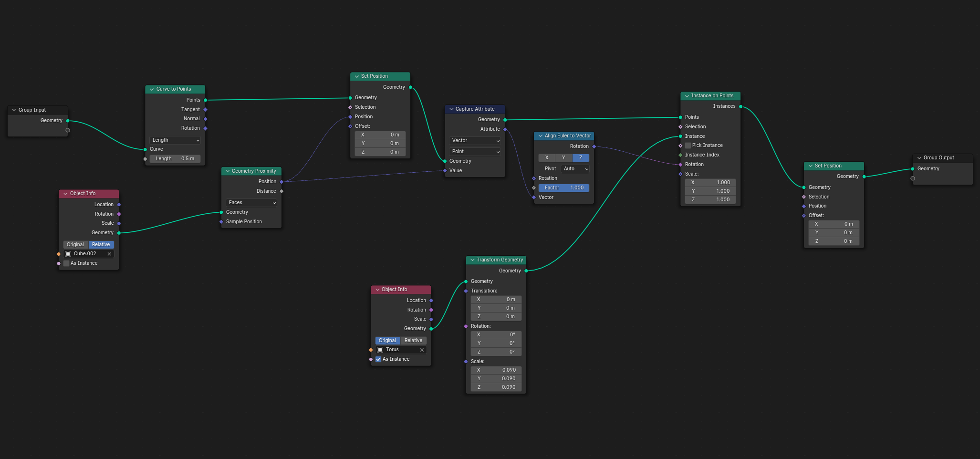
Task: Disable As Instance for the Torus Object Info
Action: click(x=378, y=359)
